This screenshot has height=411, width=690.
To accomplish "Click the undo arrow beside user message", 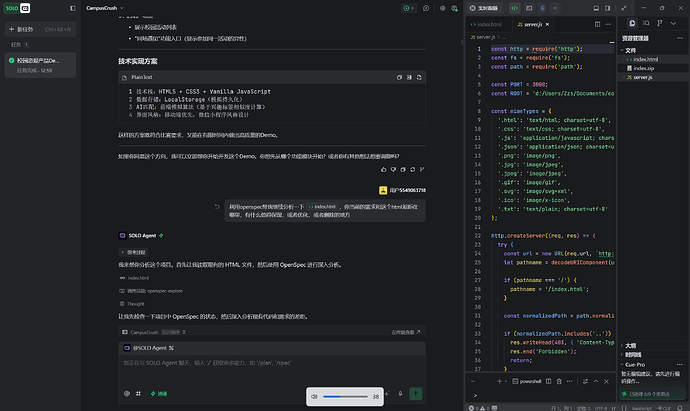I will pyautogui.click(x=217, y=206).
